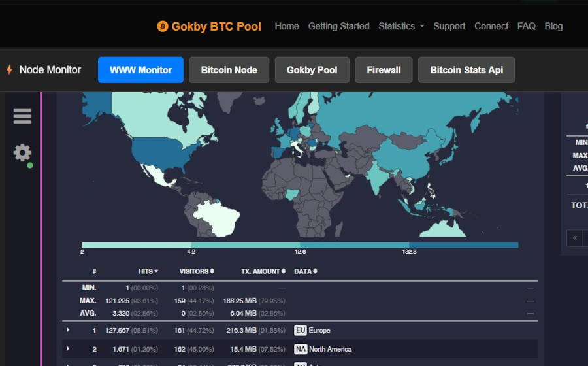The width and height of the screenshot is (588, 366).
Task: Open the settings gear icon in sidebar
Action: pos(22,153)
